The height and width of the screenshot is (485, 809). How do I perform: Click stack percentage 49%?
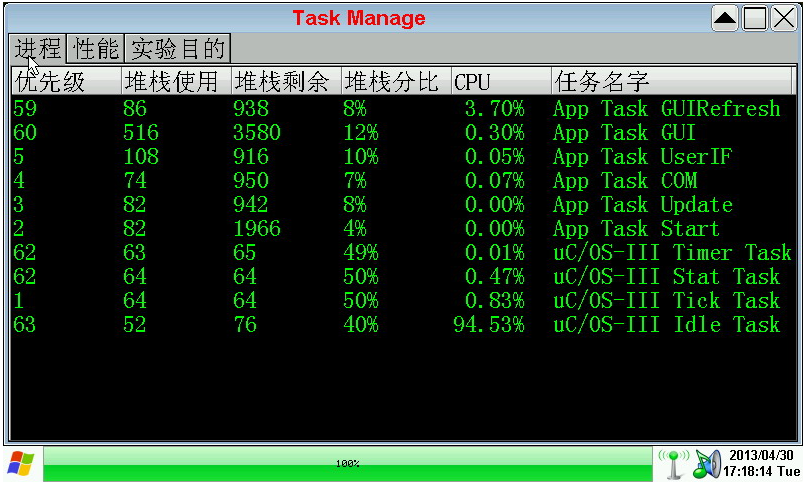[x=361, y=253]
